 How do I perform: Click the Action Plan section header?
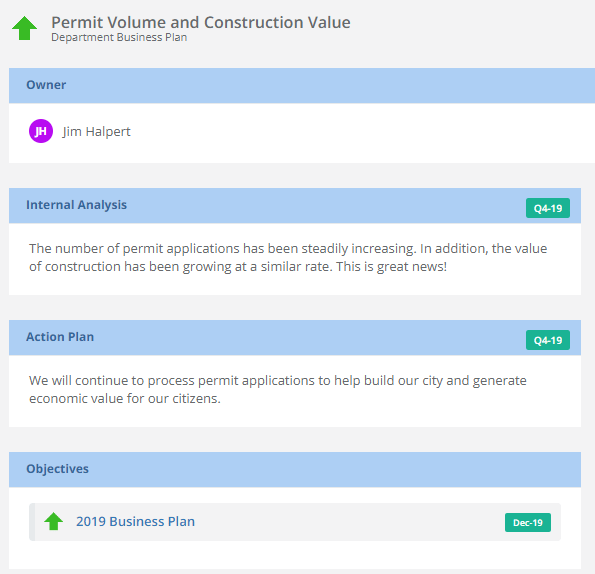295,338
